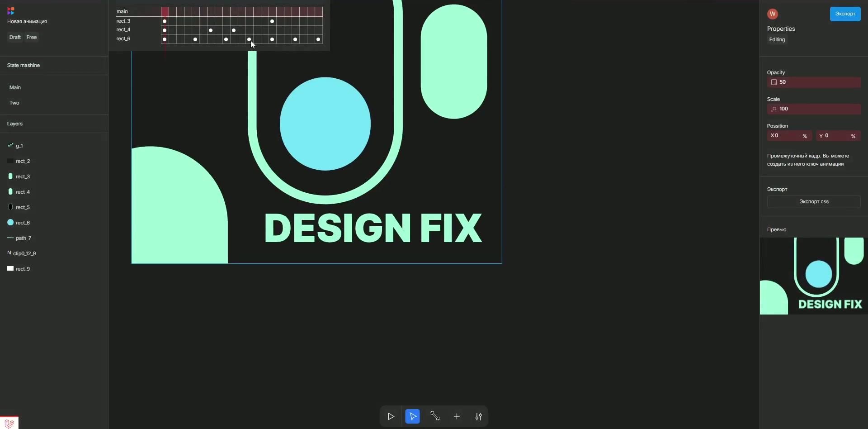This screenshot has width=868, height=429.
Task: Click the Free badge
Action: (x=32, y=37)
